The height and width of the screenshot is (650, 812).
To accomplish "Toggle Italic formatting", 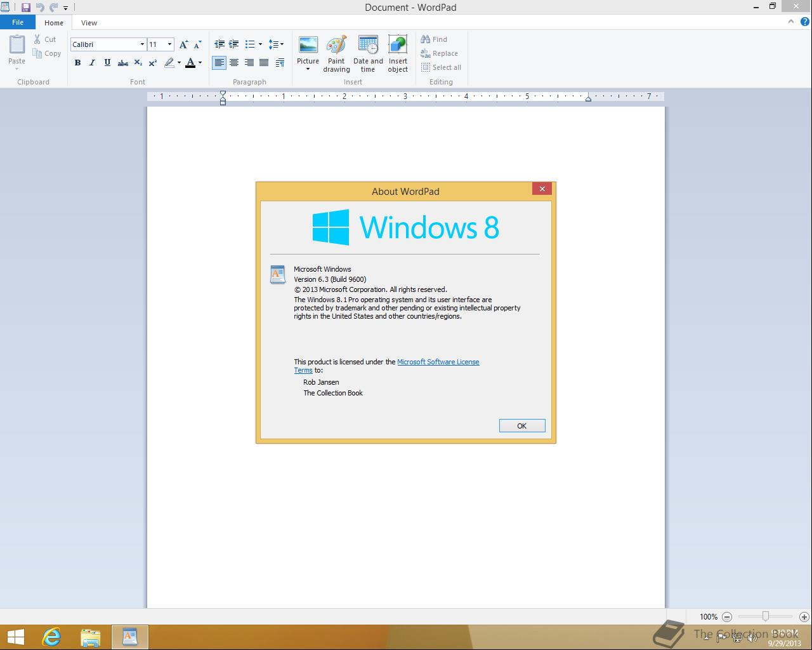I will coord(92,63).
